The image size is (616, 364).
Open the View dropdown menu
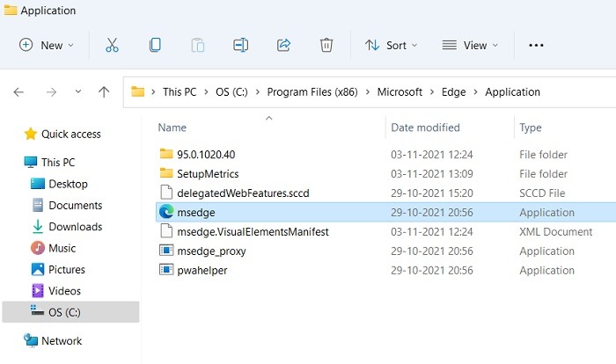tap(470, 45)
